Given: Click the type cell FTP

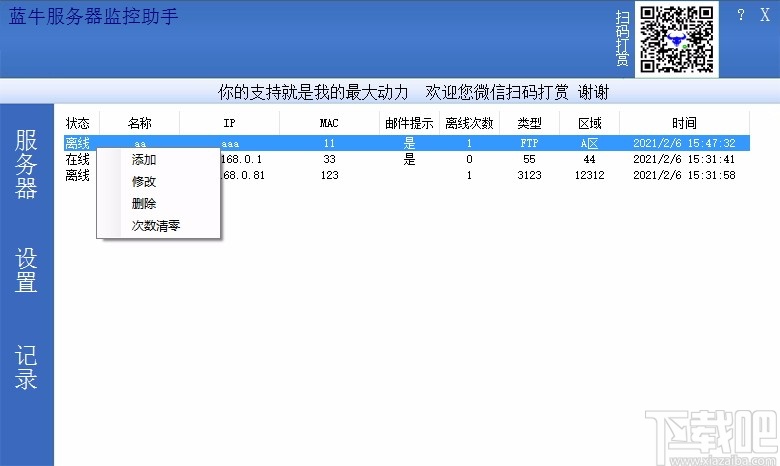Looking at the screenshot, I should point(529,143).
